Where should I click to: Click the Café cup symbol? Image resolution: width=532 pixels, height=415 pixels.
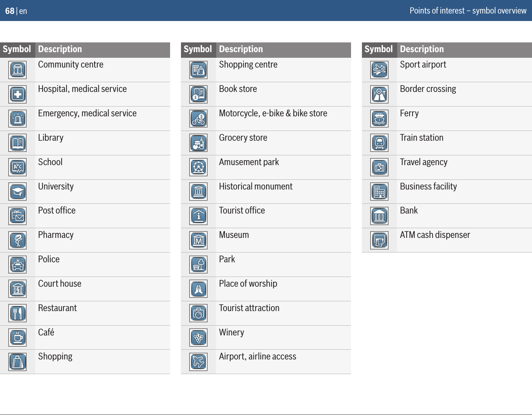point(18,338)
